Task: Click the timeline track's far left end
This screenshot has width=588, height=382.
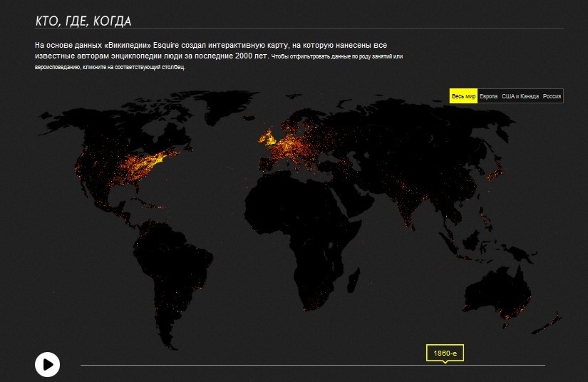Action: click(83, 365)
